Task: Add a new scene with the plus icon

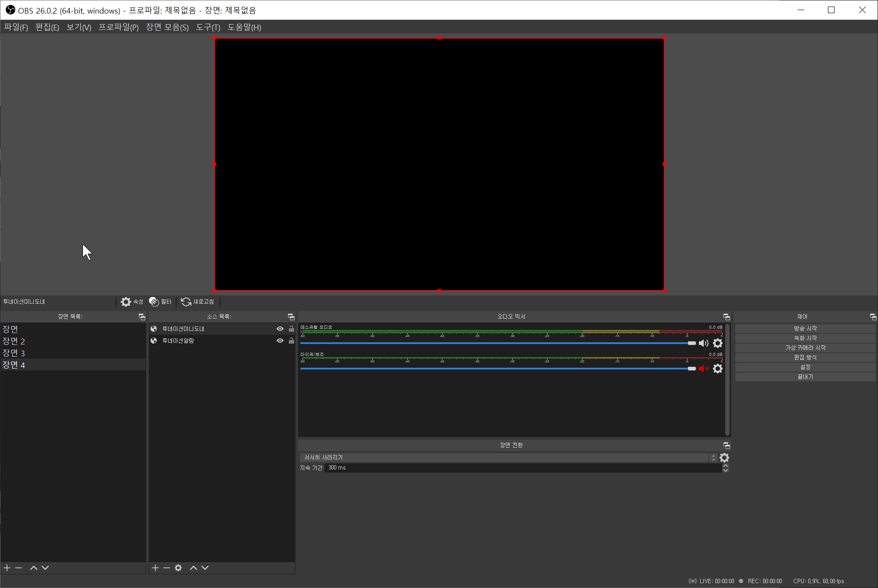Action: pyautogui.click(x=7, y=568)
